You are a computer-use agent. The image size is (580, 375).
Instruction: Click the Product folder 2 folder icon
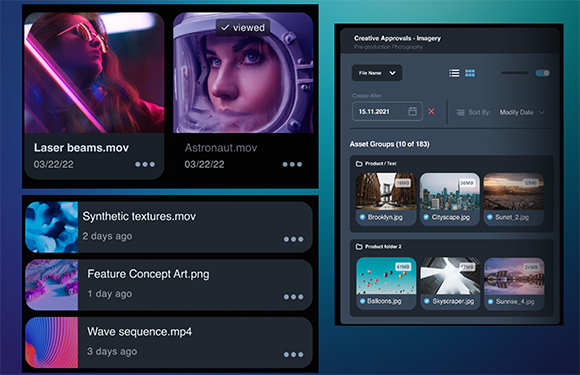358,246
